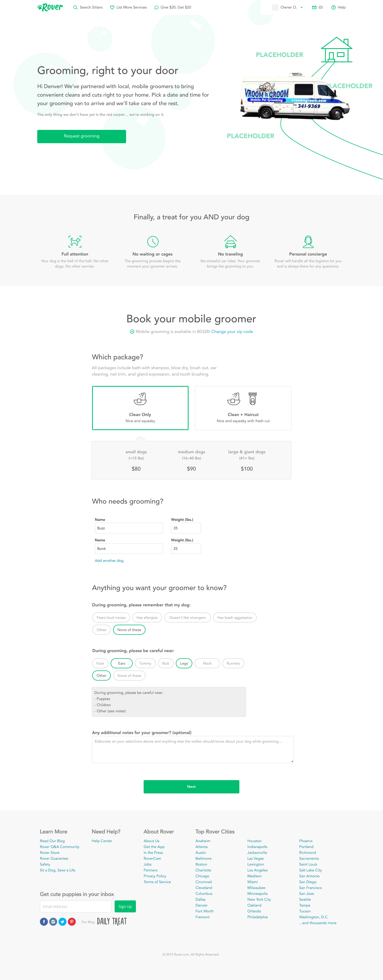Select the Clean Only package
Viewport: 383px width, 980px height.
coord(140,408)
